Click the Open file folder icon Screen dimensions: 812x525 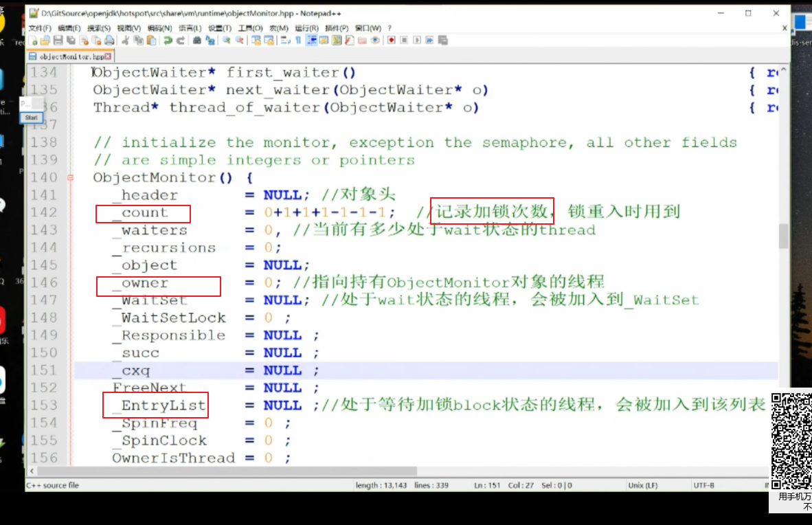[45, 41]
